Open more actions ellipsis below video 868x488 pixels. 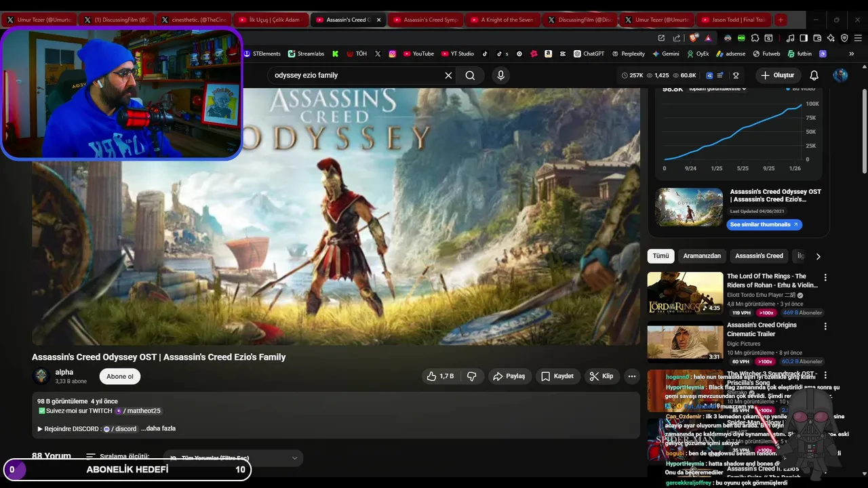631,376
